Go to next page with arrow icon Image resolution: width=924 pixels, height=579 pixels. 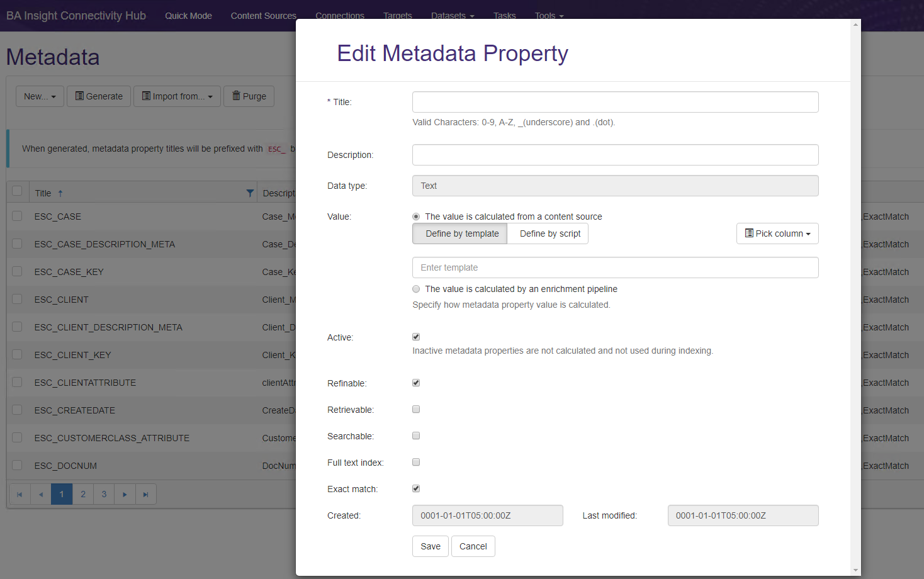pos(125,494)
